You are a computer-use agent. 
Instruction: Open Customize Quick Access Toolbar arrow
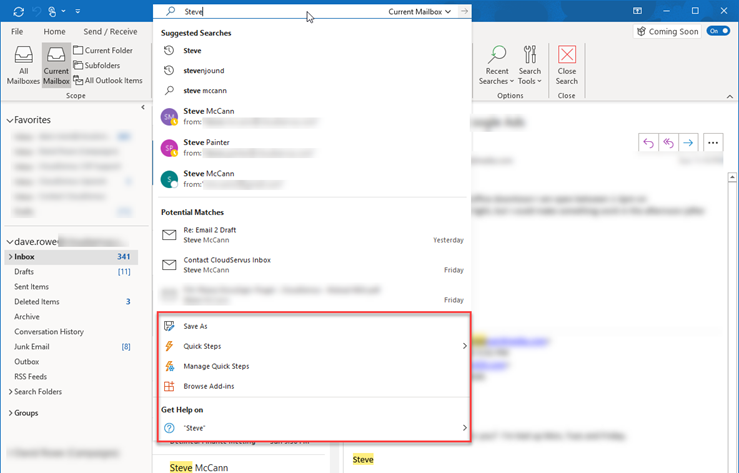pyautogui.click(x=78, y=11)
